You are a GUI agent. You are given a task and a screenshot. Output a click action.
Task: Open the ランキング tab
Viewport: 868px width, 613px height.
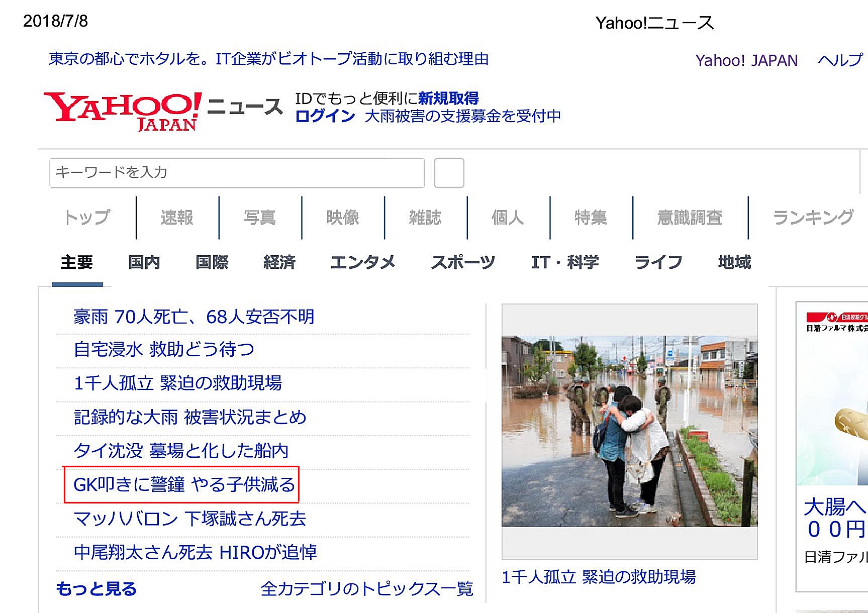[x=812, y=218]
